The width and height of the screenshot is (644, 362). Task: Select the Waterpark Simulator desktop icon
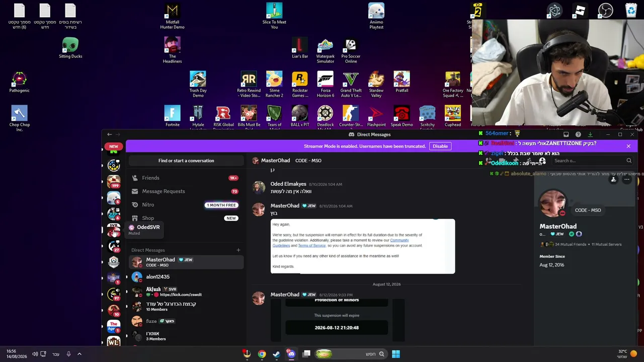tap(326, 51)
